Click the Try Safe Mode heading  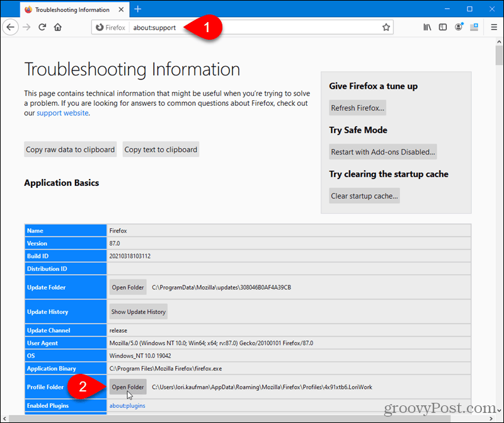point(358,130)
